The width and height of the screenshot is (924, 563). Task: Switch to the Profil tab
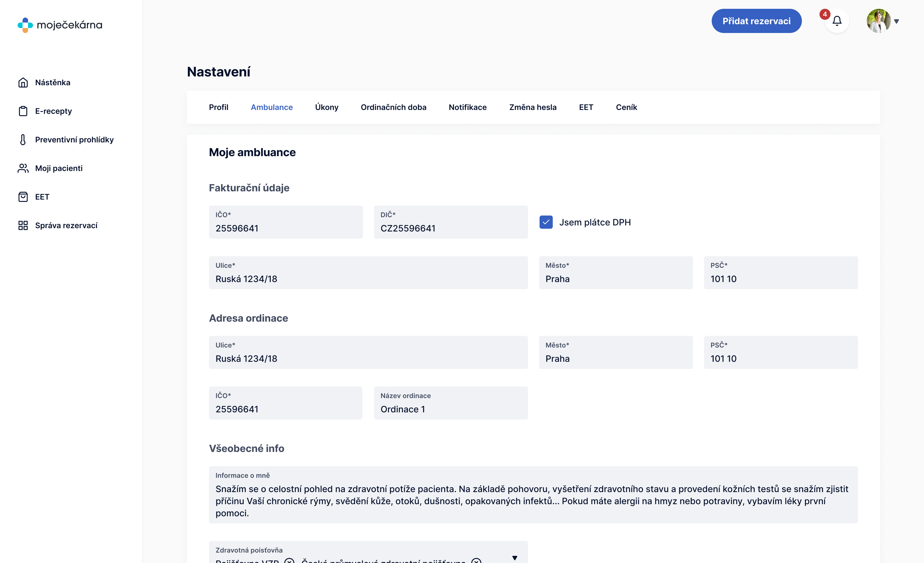pyautogui.click(x=218, y=107)
